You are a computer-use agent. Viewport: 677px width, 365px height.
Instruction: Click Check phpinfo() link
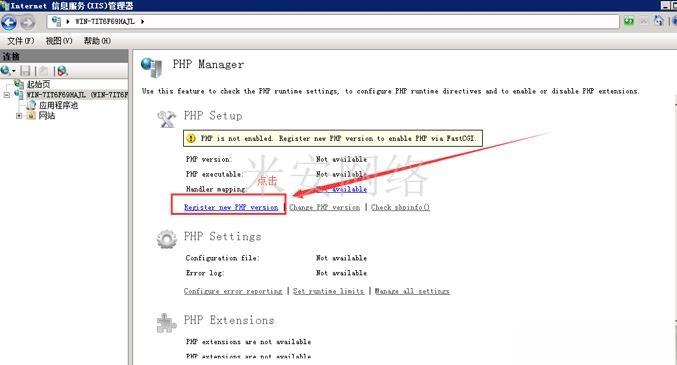pyautogui.click(x=400, y=207)
